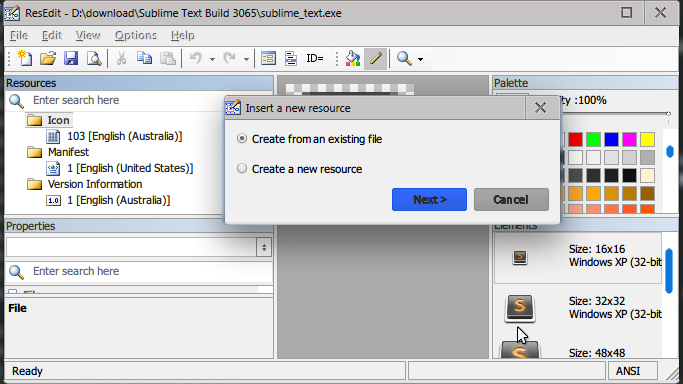The height and width of the screenshot is (384, 683).
Task: Choose Create from an existing file
Action: [309, 139]
